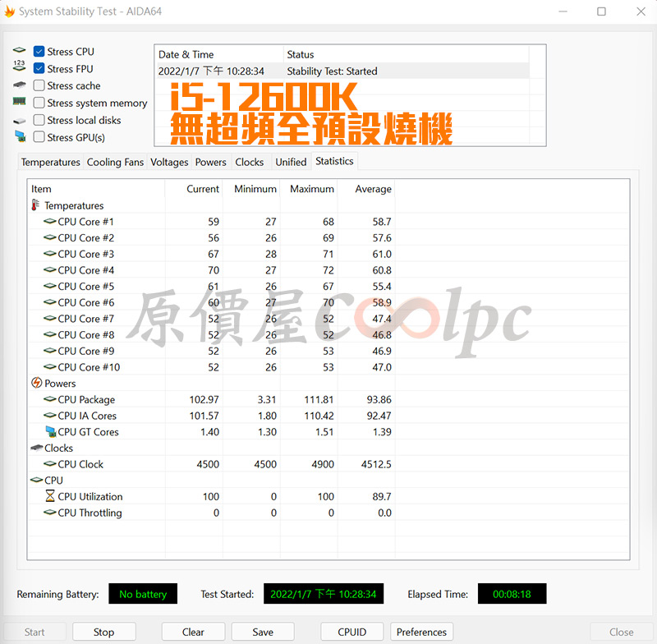Enable the Stress cache checkbox
Screen dimensions: 657x644
(39, 85)
